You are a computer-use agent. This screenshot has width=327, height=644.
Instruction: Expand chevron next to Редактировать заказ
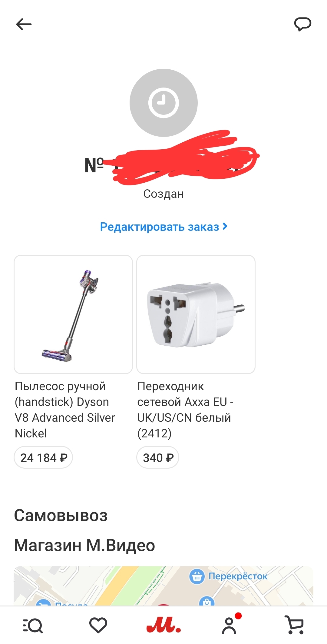225,226
